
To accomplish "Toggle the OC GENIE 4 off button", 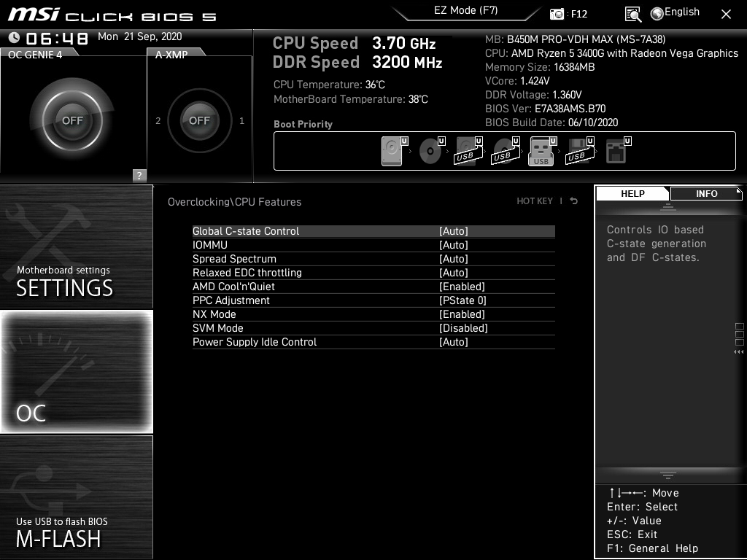I will 72,120.
